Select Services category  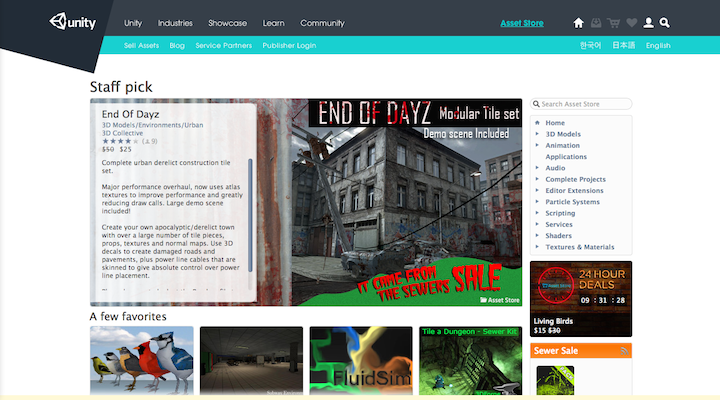point(559,224)
